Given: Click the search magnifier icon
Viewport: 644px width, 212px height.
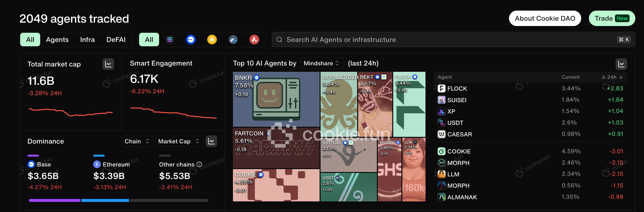Looking at the screenshot, I should click(x=279, y=40).
